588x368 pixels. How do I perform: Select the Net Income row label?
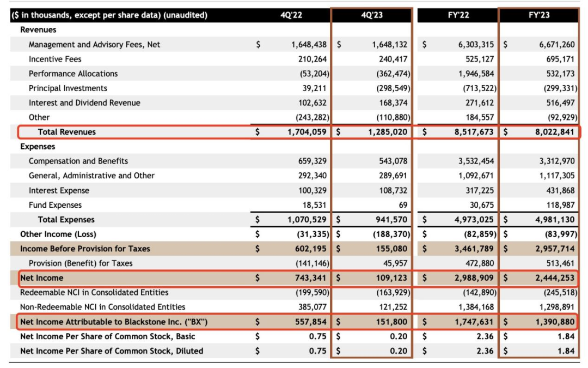click(42, 278)
